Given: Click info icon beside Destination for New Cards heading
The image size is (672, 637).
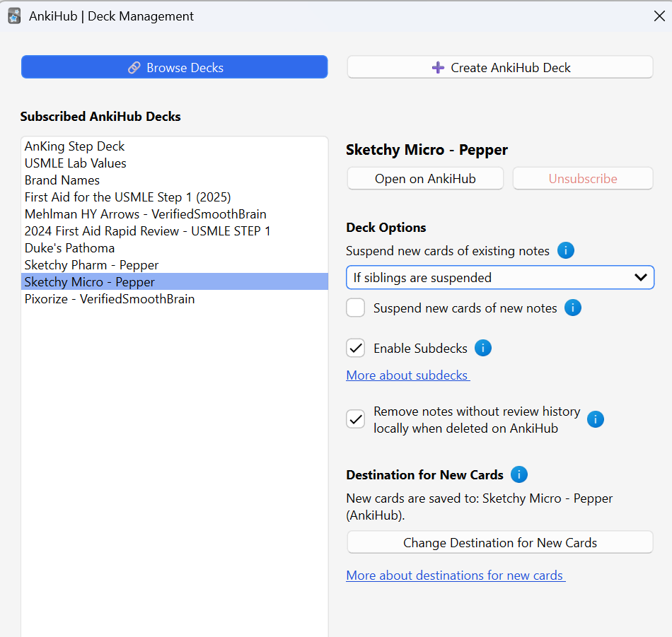Looking at the screenshot, I should point(519,474).
